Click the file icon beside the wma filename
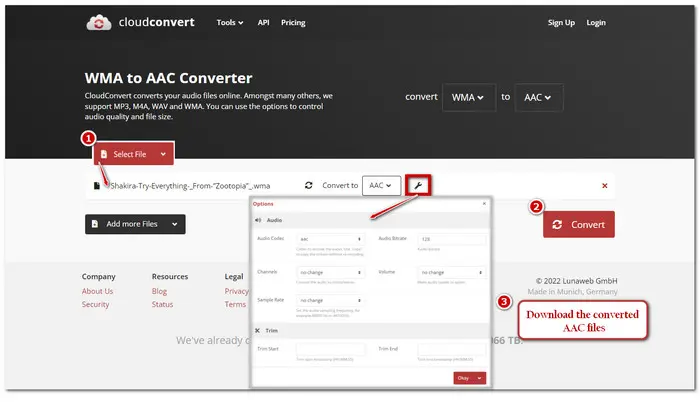 tap(96, 186)
